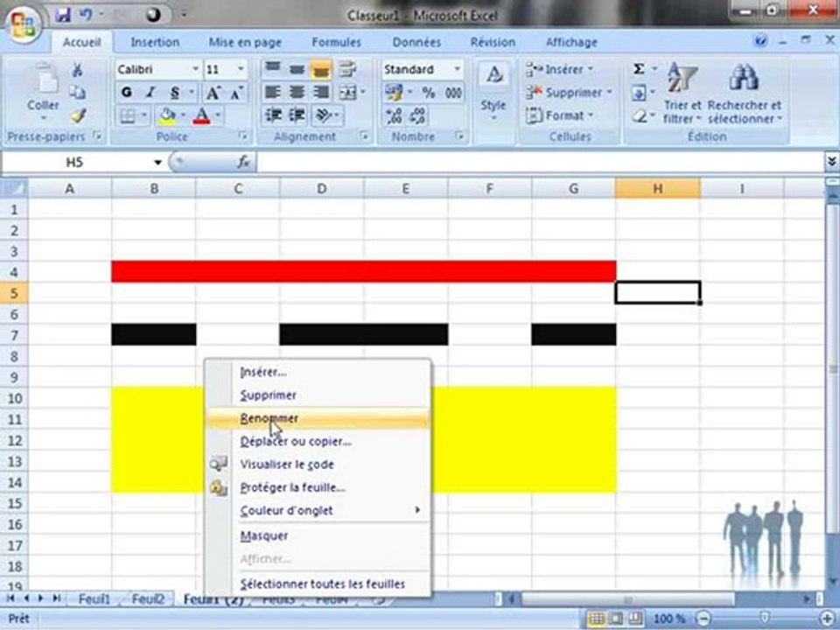Toggle bold formatting (G)
840x630 pixels.
pyautogui.click(x=126, y=92)
